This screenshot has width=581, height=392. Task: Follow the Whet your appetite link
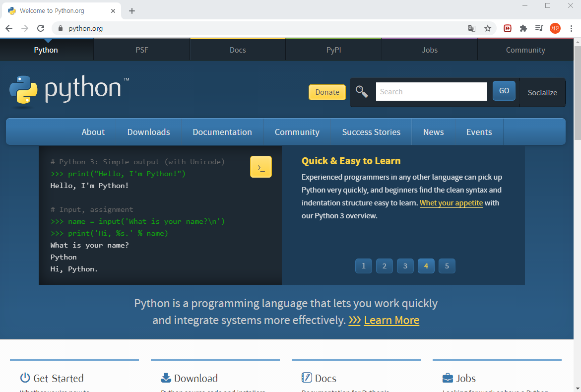(451, 203)
